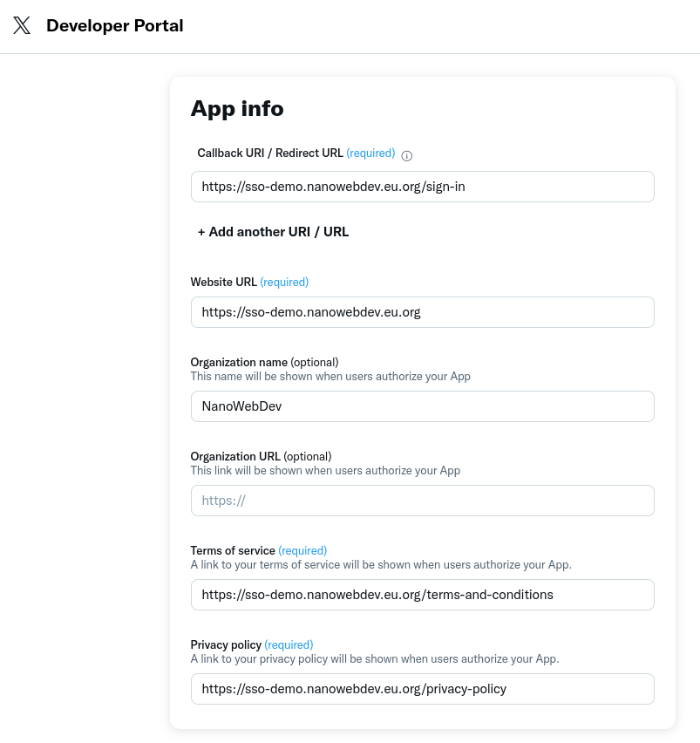Screen dimensions: 700x743
Task: Click the helper text under Organization name
Action: point(330,377)
